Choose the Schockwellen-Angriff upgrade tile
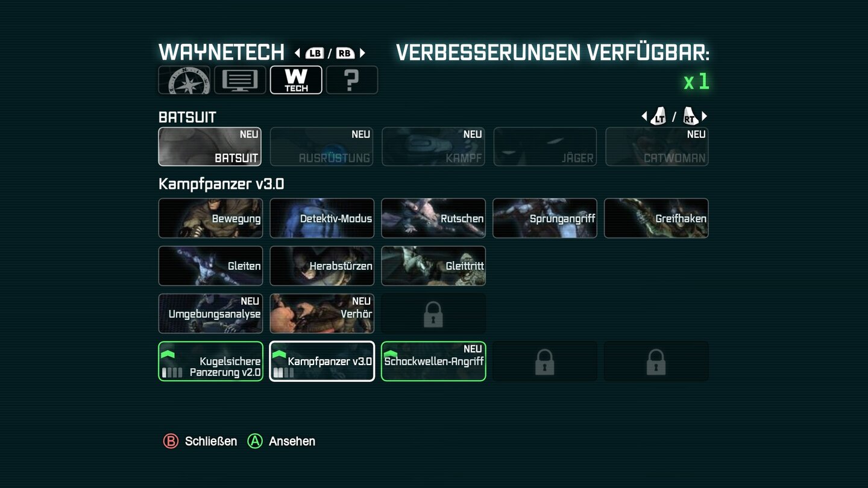Image resolution: width=868 pixels, height=488 pixels. pos(433,361)
